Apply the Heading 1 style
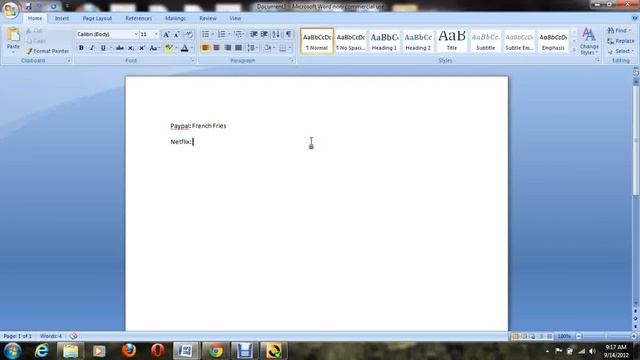Screen dimensions: 640x360 coord(384,41)
